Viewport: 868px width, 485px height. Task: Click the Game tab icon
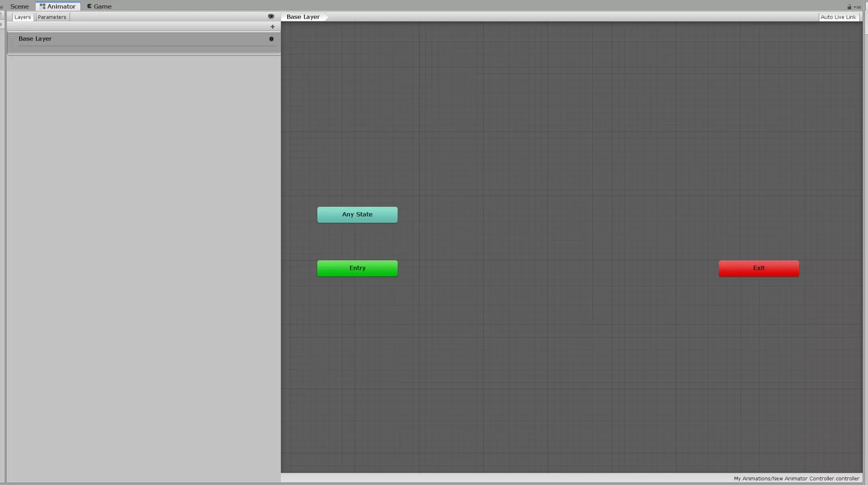tap(89, 6)
